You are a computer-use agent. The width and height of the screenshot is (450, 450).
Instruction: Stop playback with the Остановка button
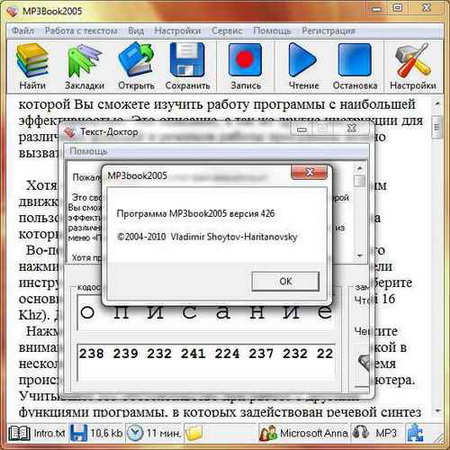(354, 60)
